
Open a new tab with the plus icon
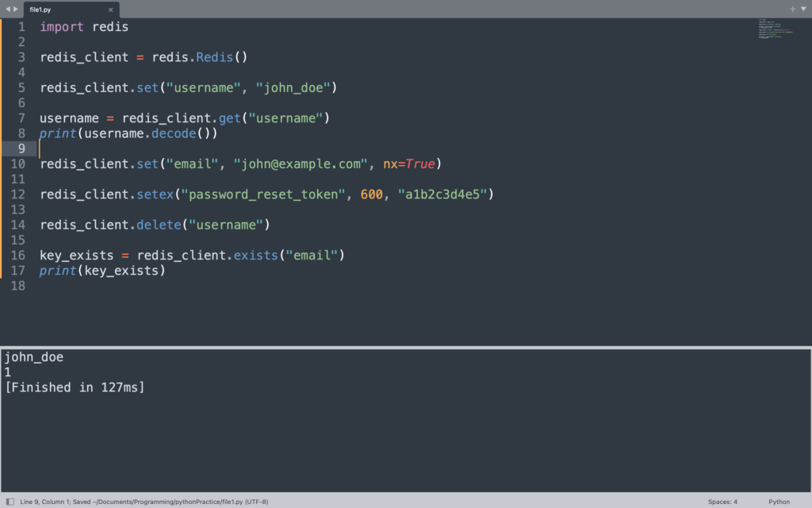pyautogui.click(x=792, y=9)
